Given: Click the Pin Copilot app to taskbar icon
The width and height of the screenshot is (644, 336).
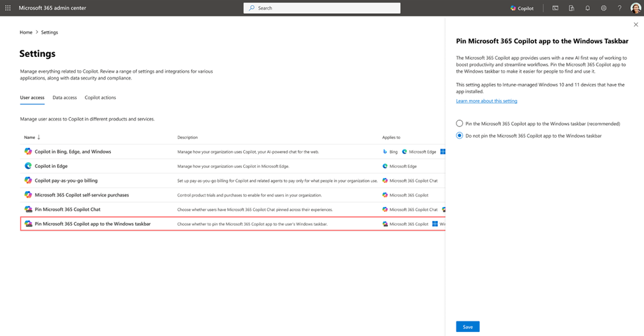Looking at the screenshot, I should pyautogui.click(x=28, y=224).
